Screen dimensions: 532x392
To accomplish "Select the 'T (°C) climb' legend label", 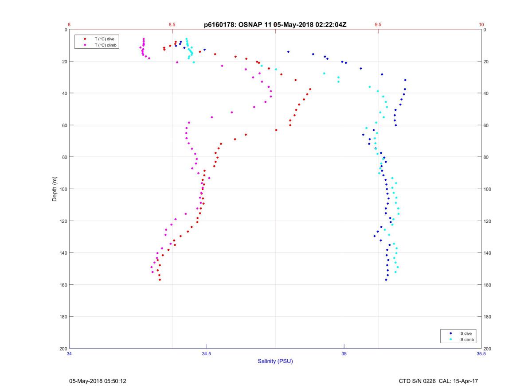I will pyautogui.click(x=106, y=45).
